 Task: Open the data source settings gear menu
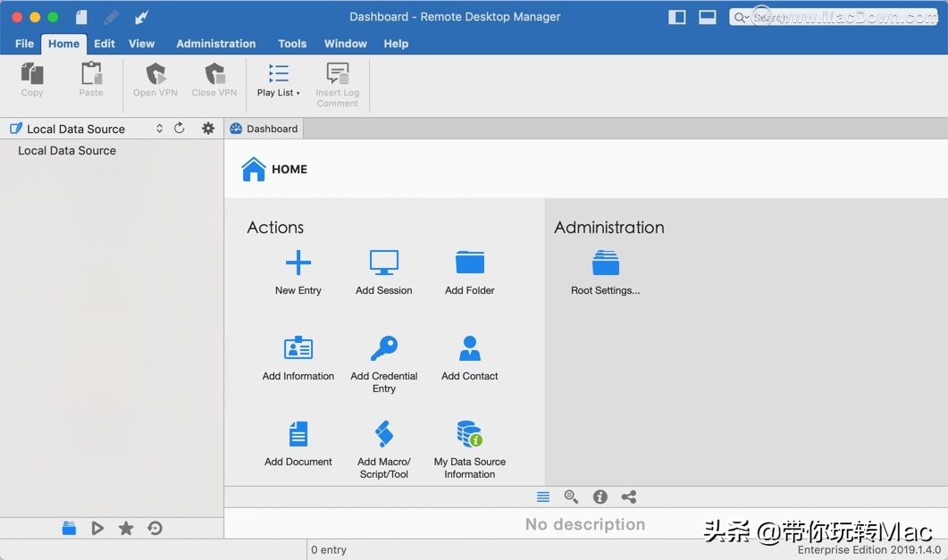[x=208, y=129]
